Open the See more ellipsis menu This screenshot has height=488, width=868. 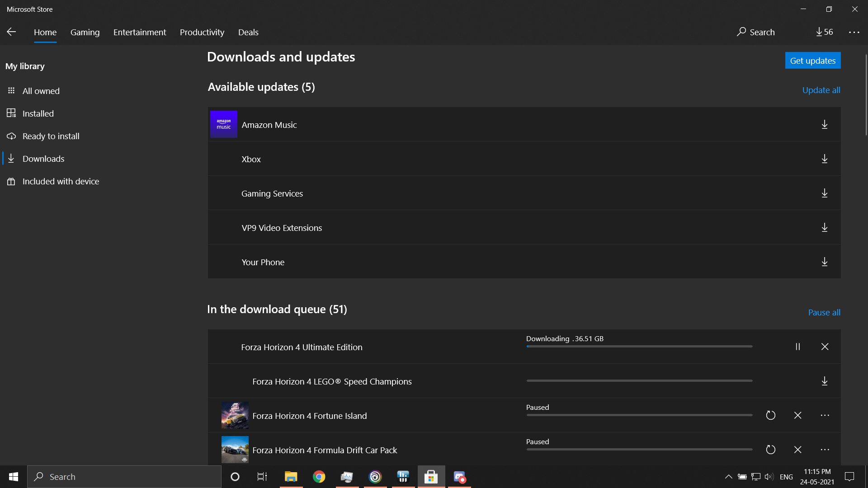click(854, 32)
